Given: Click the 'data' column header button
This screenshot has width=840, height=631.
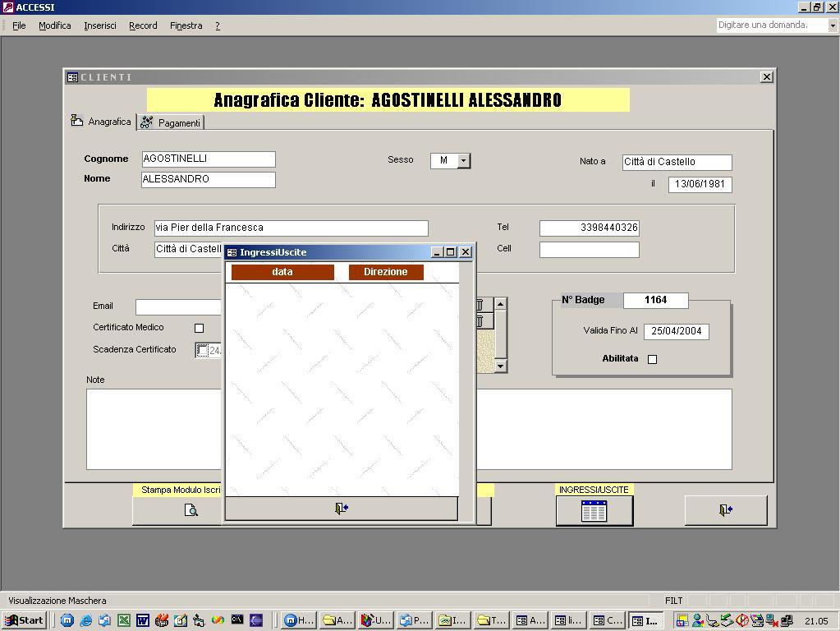Looking at the screenshot, I should coord(282,272).
